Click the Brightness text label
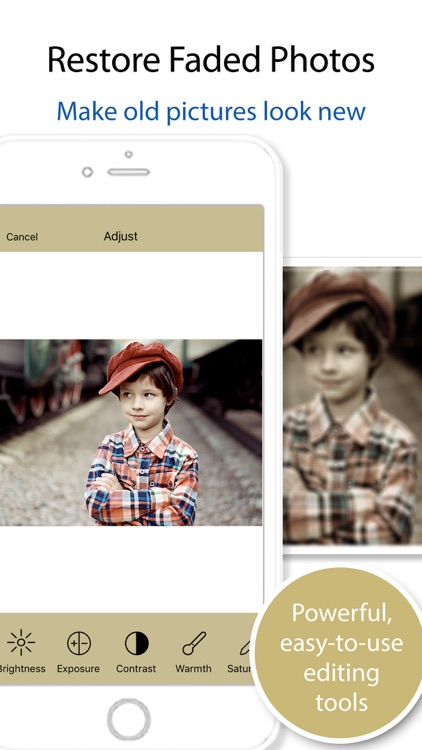 coord(22,669)
